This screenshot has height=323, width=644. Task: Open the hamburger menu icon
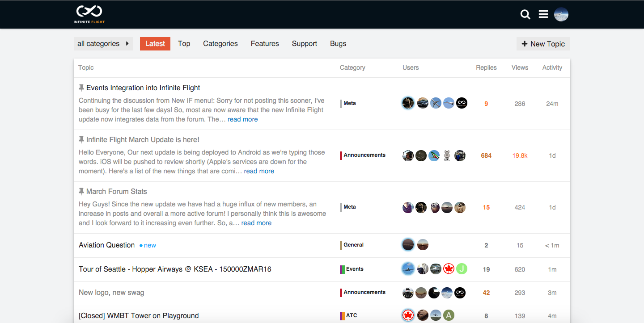pyautogui.click(x=543, y=15)
